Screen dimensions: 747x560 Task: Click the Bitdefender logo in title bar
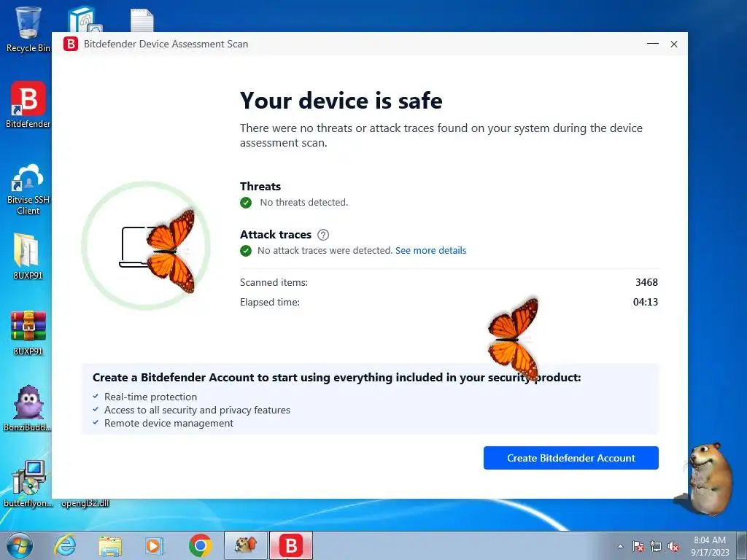coord(71,44)
